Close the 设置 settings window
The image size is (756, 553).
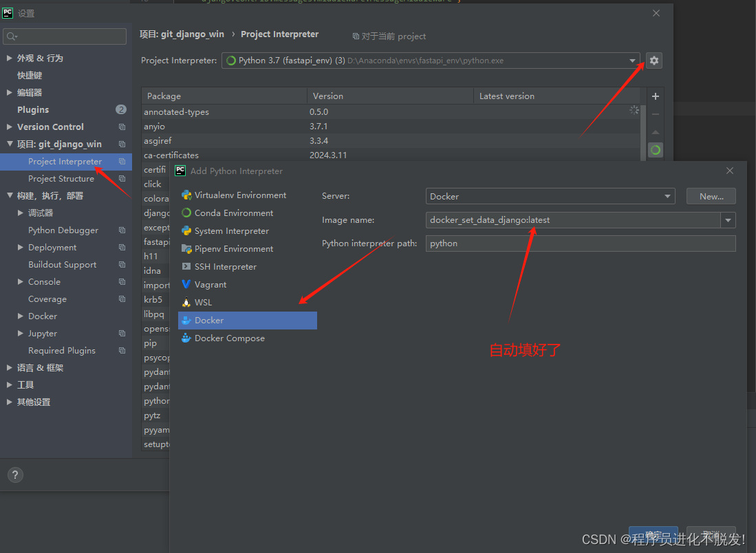click(656, 13)
